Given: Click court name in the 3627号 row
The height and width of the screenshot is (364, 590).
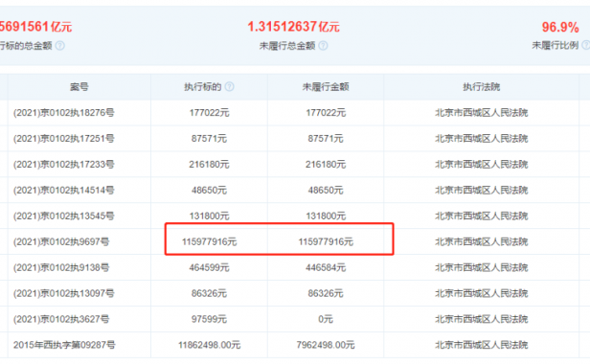Looking at the screenshot, I should (x=481, y=319).
